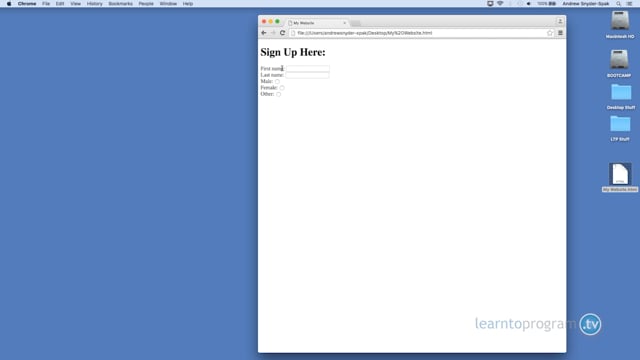
Task: Click the display mirroring menu bar icon
Action: pyautogui.click(x=490, y=4)
